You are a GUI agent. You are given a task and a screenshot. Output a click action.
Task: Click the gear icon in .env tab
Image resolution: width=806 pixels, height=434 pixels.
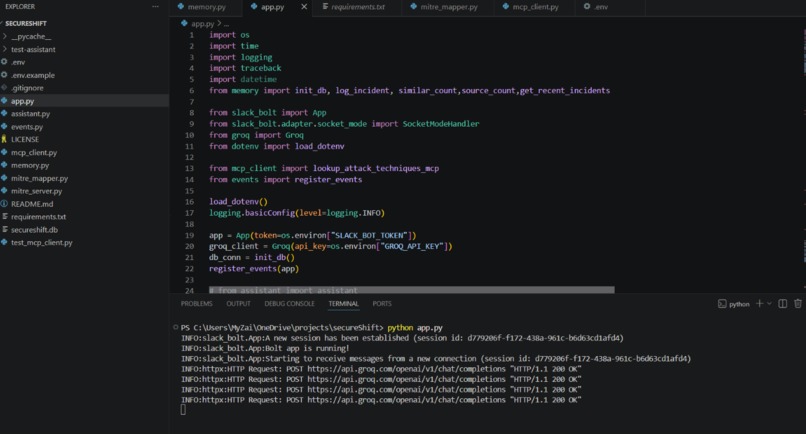[587, 7]
